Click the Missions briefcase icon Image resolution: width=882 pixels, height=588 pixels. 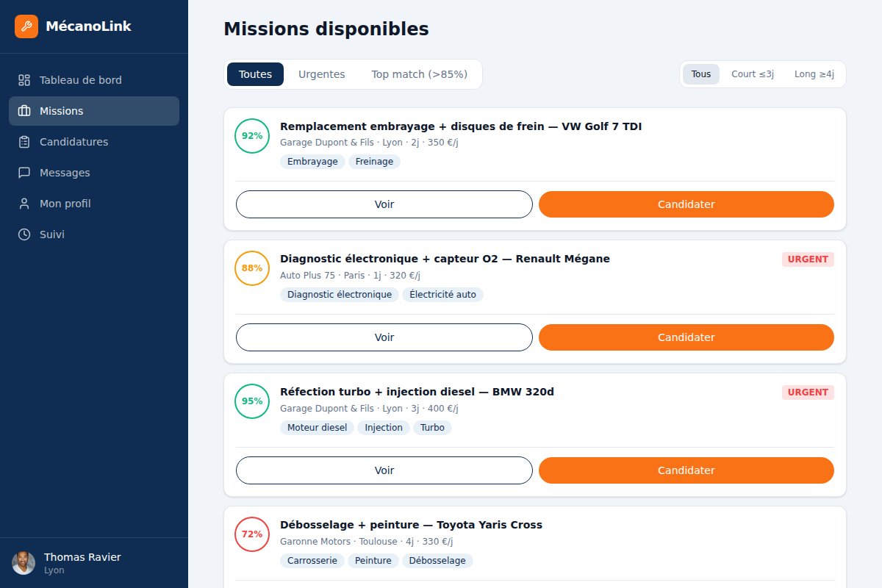coord(24,111)
